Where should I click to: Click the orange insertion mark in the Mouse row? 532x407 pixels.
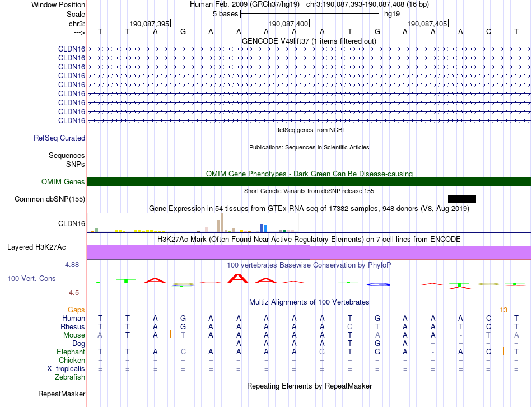pyautogui.click(x=170, y=335)
